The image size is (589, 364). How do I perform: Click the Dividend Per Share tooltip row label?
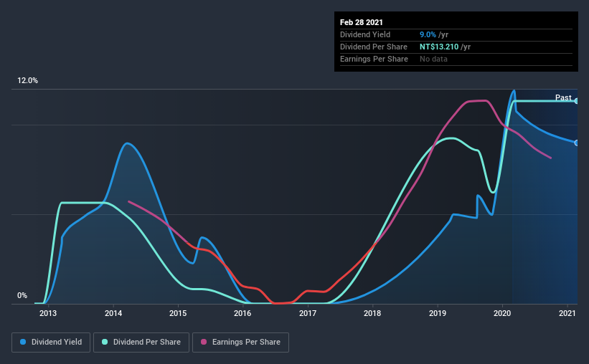point(374,47)
